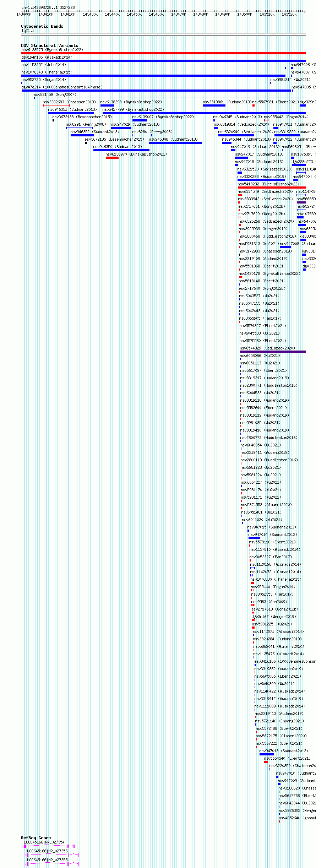Open nsv6138970 (ByrskaBishop2022) variant
Image resolution: width=316 pixels, height=868 pixels.
(x=136, y=154)
